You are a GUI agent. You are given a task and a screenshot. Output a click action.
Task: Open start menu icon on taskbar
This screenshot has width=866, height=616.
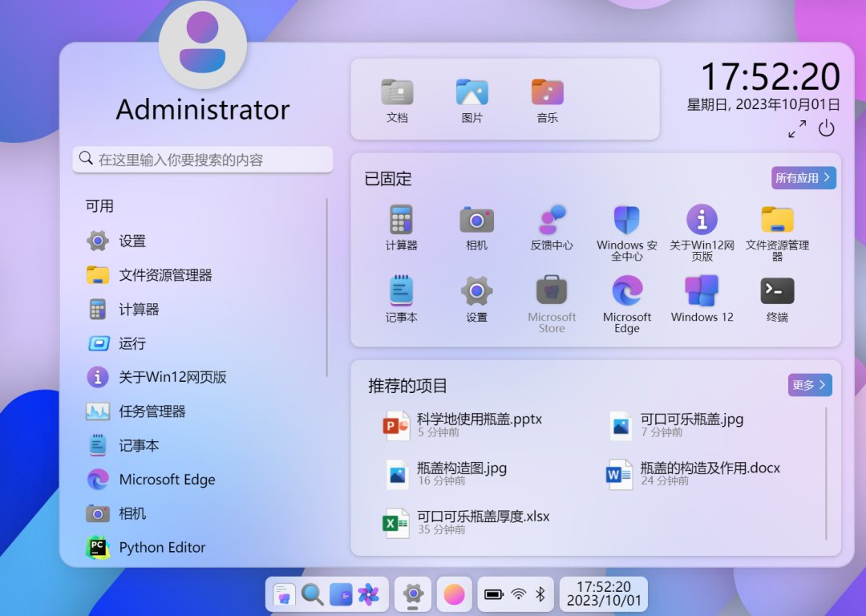point(284,595)
